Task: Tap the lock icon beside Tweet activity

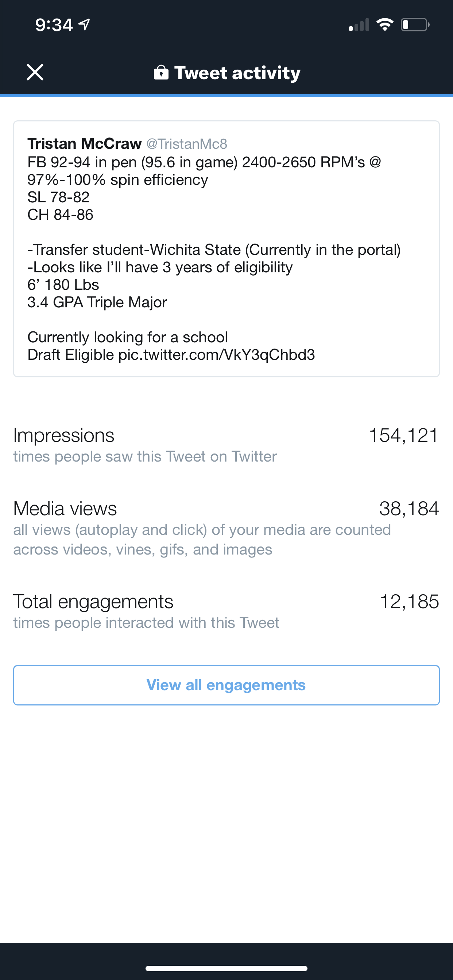Action: [161, 72]
